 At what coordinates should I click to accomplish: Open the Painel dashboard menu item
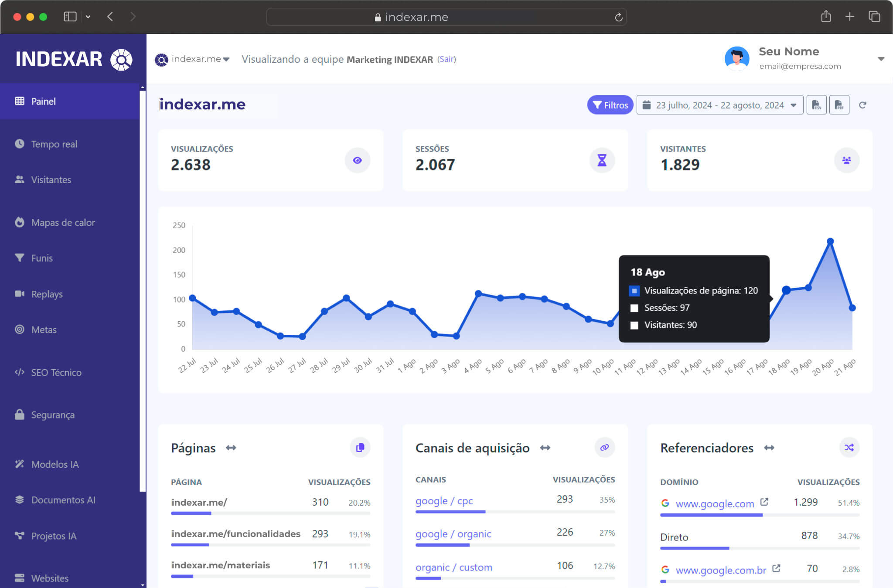(x=70, y=101)
